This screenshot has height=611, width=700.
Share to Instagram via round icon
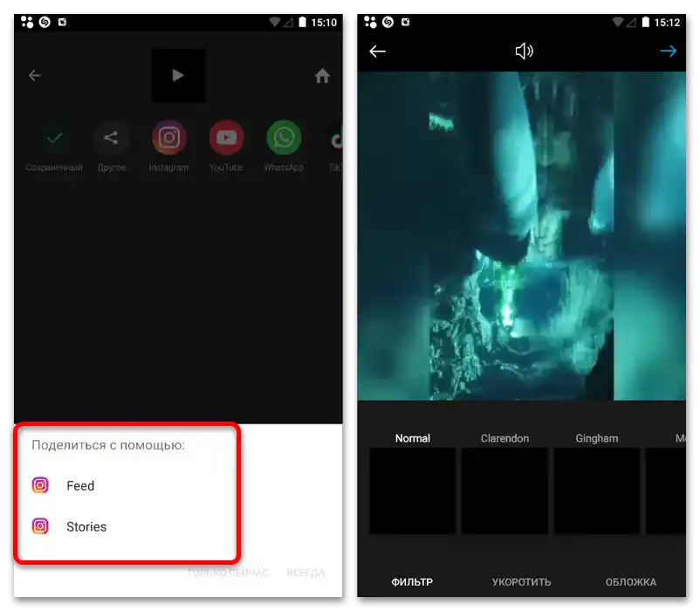168,137
